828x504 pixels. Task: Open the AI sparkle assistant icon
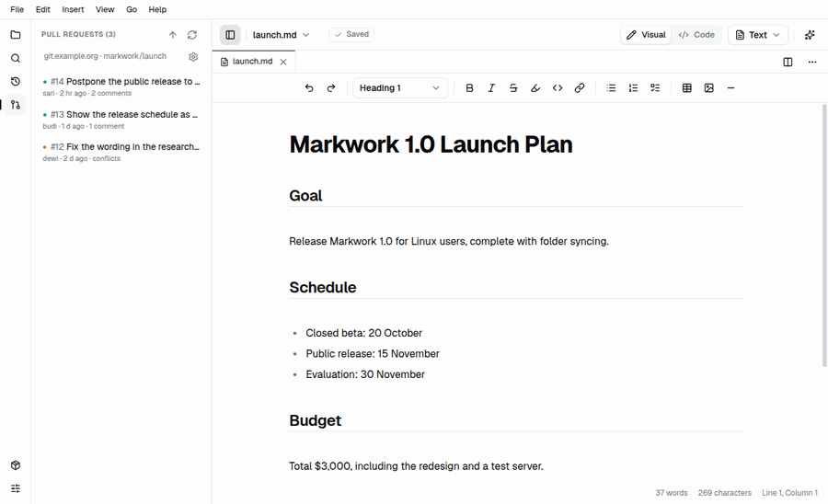pos(810,35)
